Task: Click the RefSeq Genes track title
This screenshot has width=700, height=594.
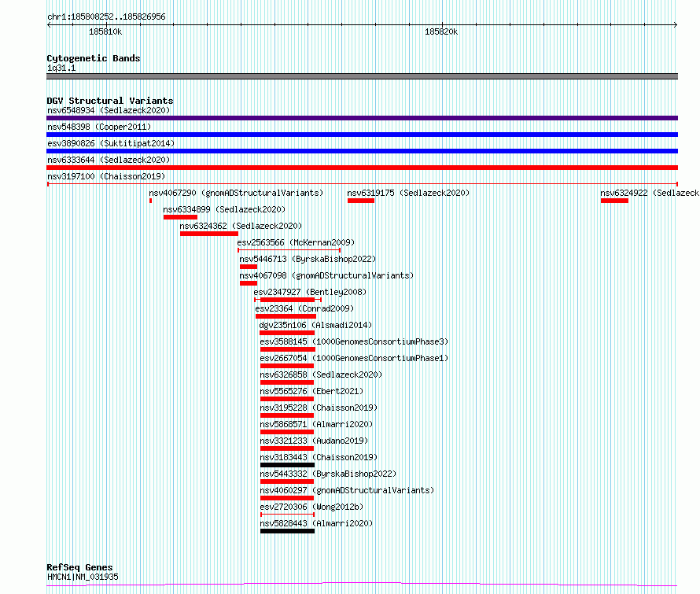Action: click(79, 567)
